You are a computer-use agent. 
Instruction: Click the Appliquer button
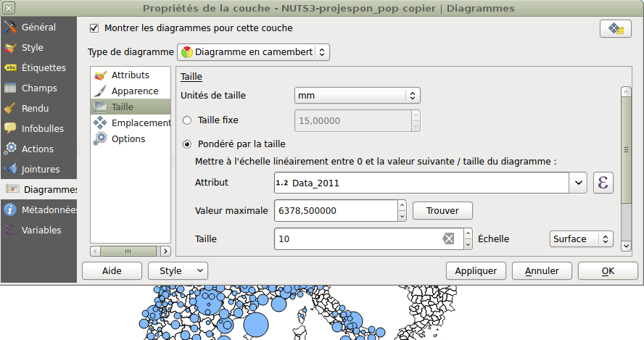coord(476,271)
